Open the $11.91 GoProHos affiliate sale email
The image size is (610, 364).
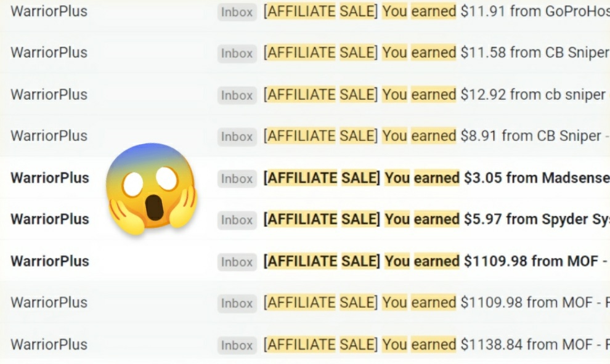click(431, 12)
